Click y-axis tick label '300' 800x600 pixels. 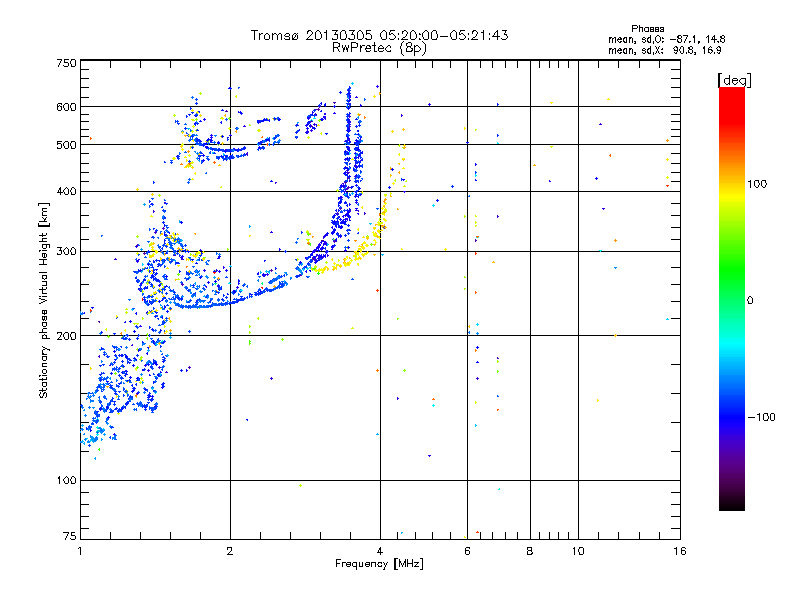[x=66, y=251]
